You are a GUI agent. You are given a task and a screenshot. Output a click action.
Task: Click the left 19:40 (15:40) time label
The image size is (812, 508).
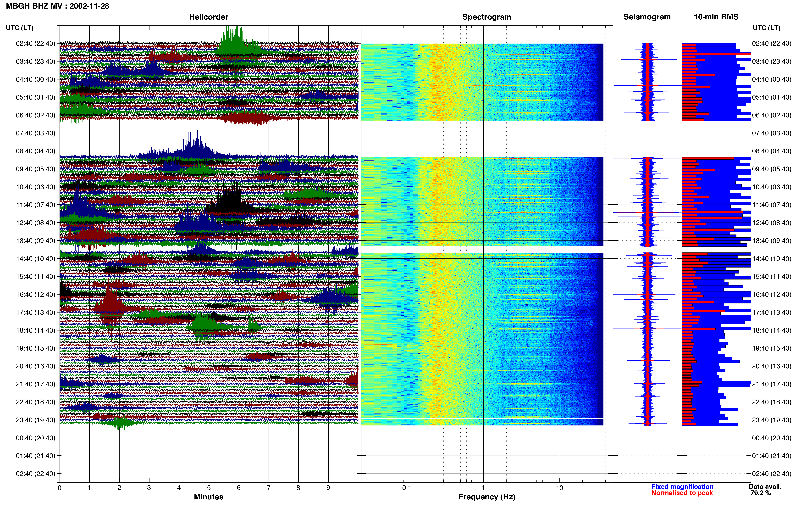click(x=36, y=348)
